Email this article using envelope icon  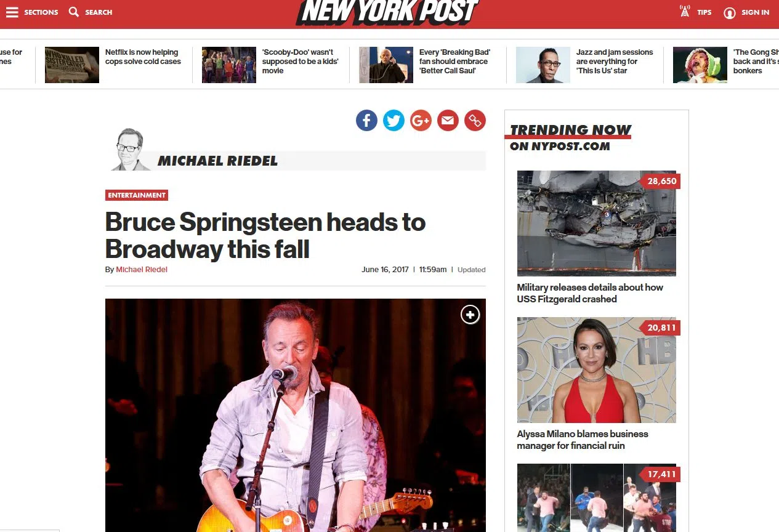coord(448,121)
